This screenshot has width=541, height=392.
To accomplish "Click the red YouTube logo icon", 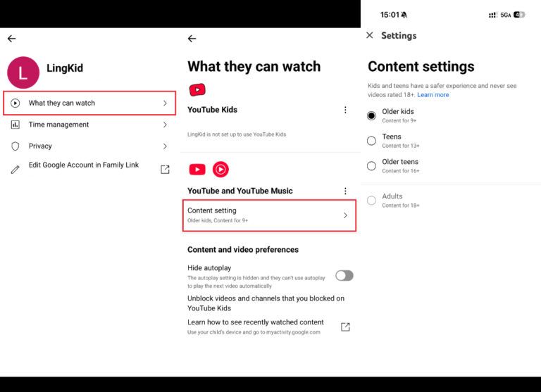I will [197, 170].
